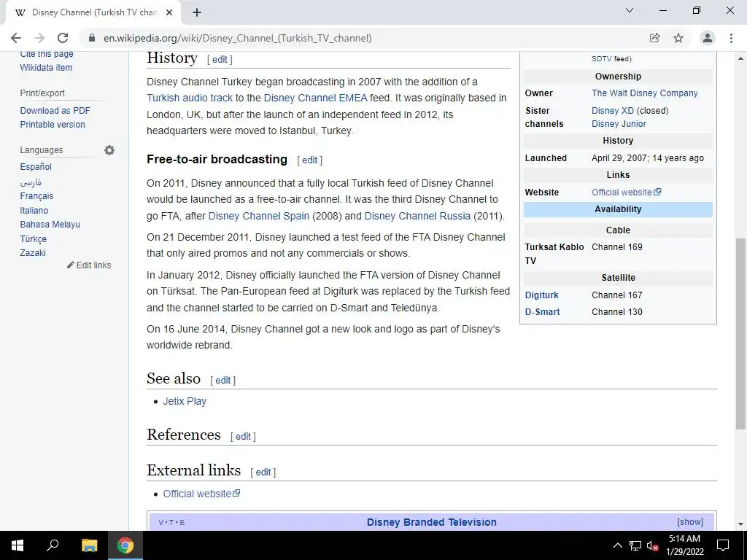Open File Explorer from taskbar
The height and width of the screenshot is (560, 747).
(89, 545)
